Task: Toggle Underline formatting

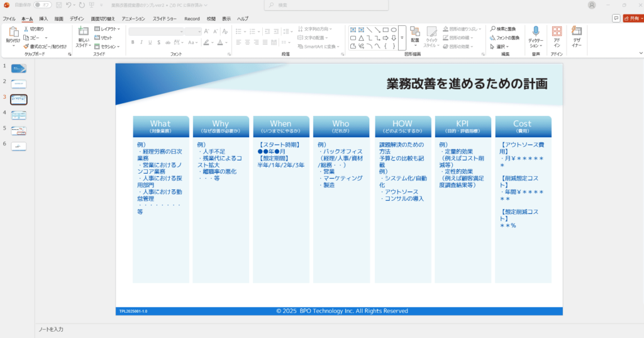Action: point(150,42)
